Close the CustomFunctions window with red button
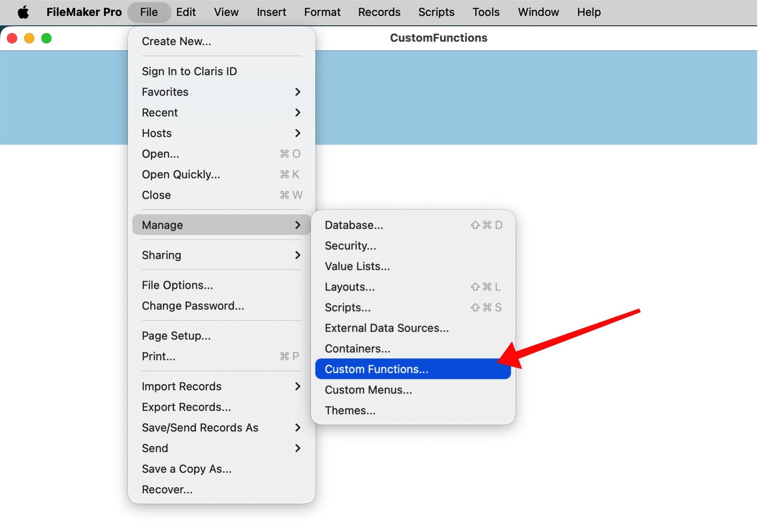758x532 pixels. click(12, 38)
